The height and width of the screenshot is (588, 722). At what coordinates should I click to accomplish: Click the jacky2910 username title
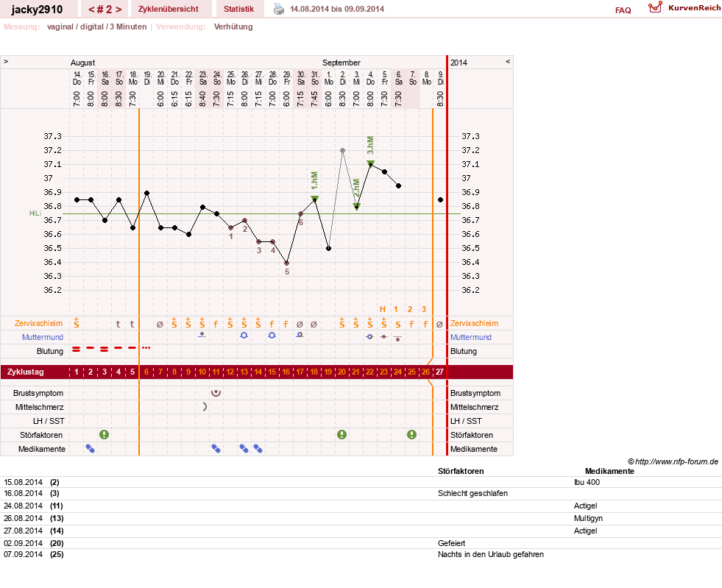tap(37, 10)
